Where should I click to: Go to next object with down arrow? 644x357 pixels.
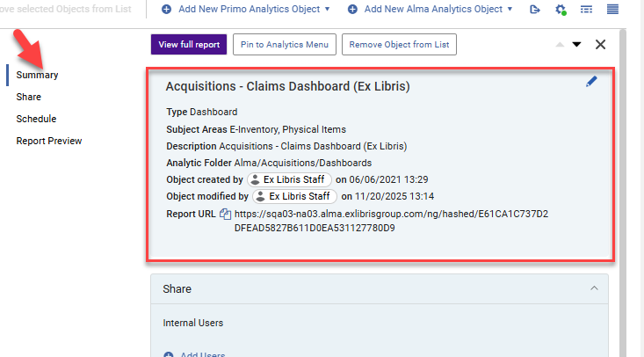click(576, 45)
